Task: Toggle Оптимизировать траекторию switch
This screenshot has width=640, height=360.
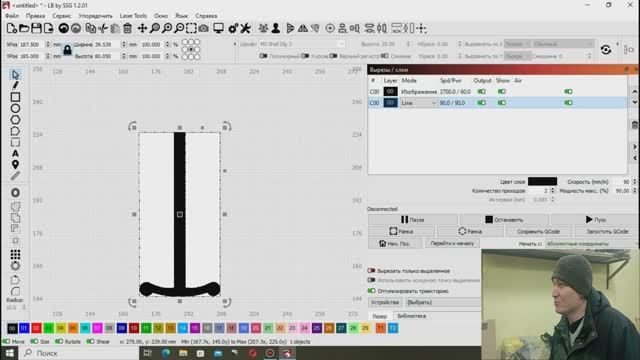Action: tap(371, 291)
